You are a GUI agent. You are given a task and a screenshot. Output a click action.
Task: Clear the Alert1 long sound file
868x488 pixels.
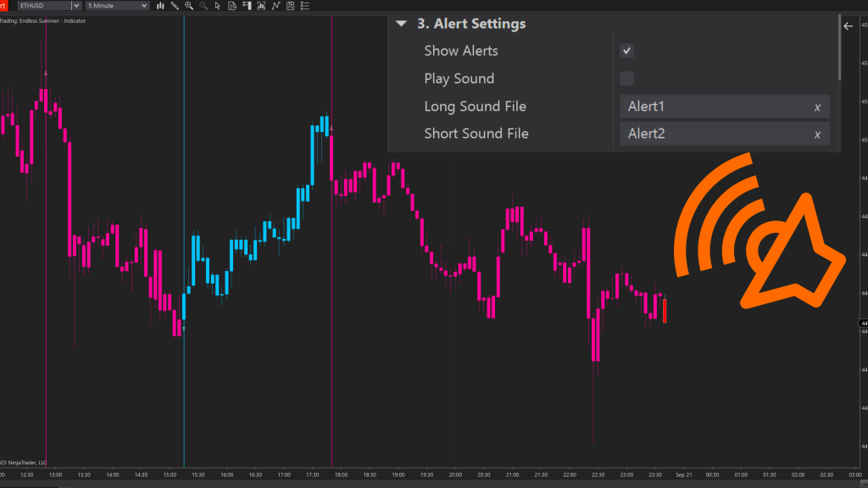tap(817, 107)
